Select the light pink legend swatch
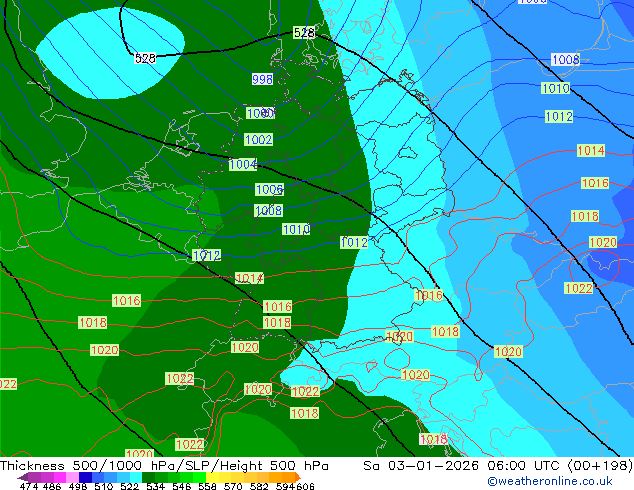634x490 pixels. pos(72,477)
